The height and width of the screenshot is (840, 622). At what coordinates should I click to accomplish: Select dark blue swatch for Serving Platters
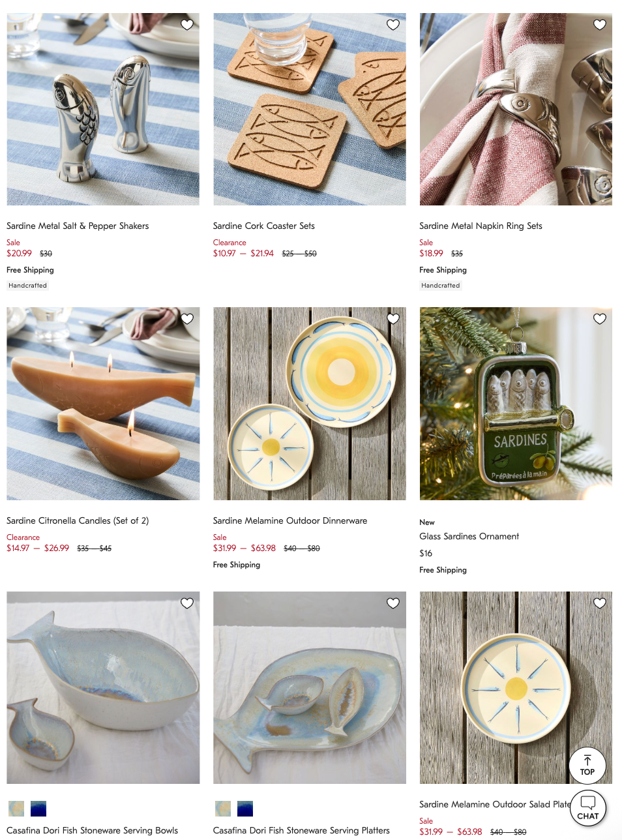[245, 809]
